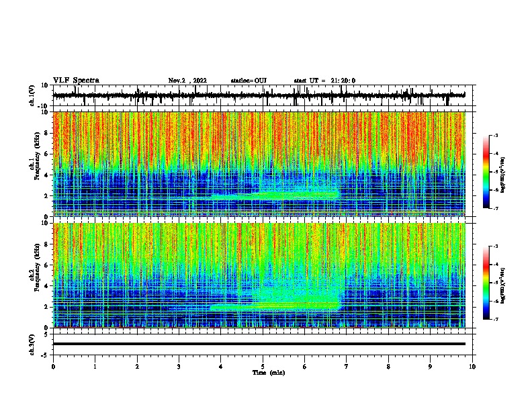Click the "station=OUI" header label

(x=249, y=81)
